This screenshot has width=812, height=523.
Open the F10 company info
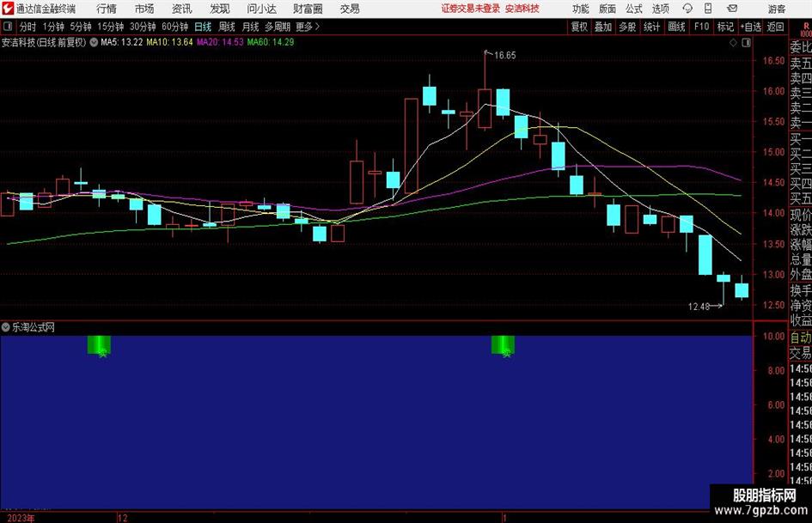pyautogui.click(x=702, y=27)
